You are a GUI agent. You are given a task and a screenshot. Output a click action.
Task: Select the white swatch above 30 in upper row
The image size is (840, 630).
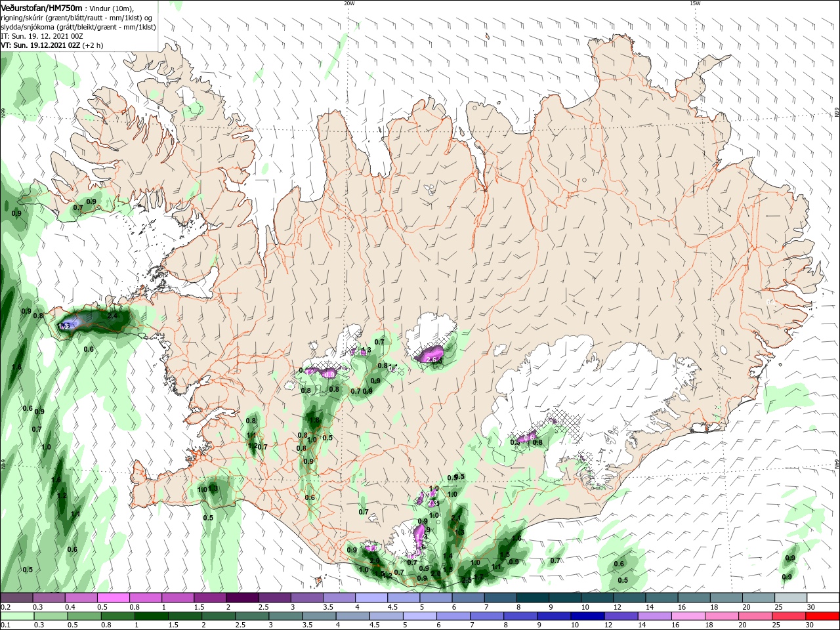point(822,598)
